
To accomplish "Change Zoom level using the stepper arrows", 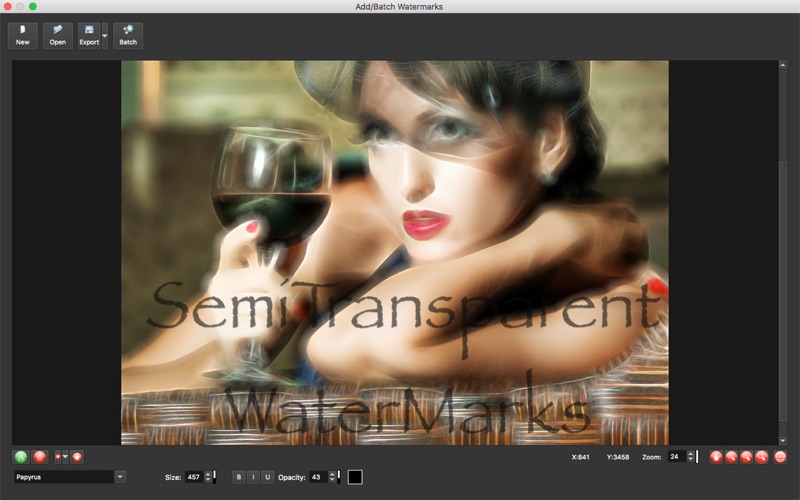I will [x=691, y=457].
